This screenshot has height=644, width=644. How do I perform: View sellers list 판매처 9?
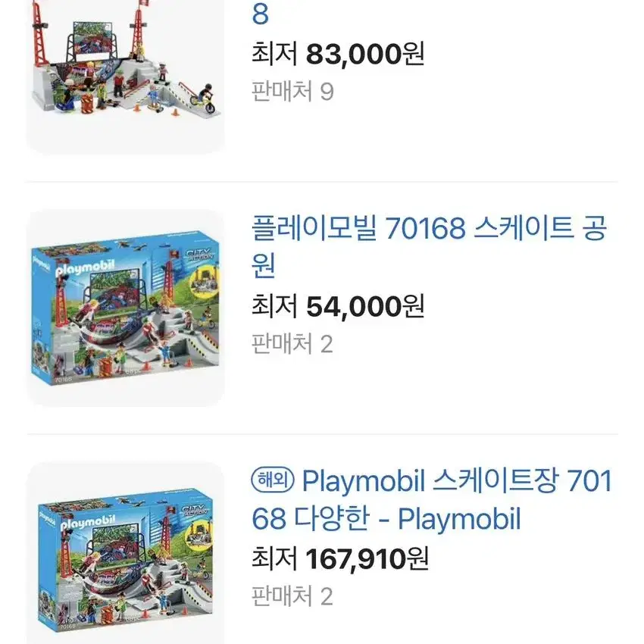pyautogui.click(x=292, y=91)
